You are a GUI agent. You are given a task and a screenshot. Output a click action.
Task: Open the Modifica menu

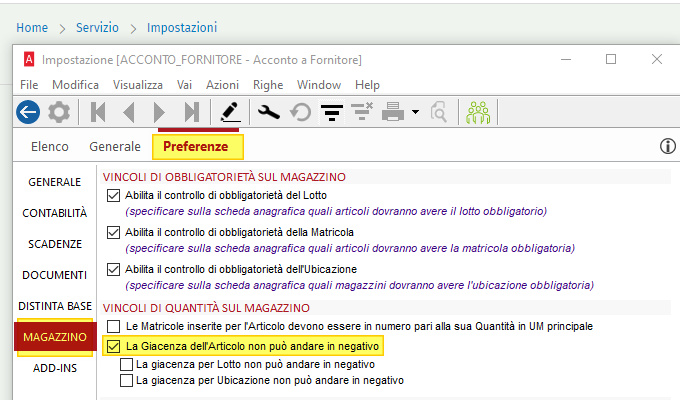[x=75, y=85]
